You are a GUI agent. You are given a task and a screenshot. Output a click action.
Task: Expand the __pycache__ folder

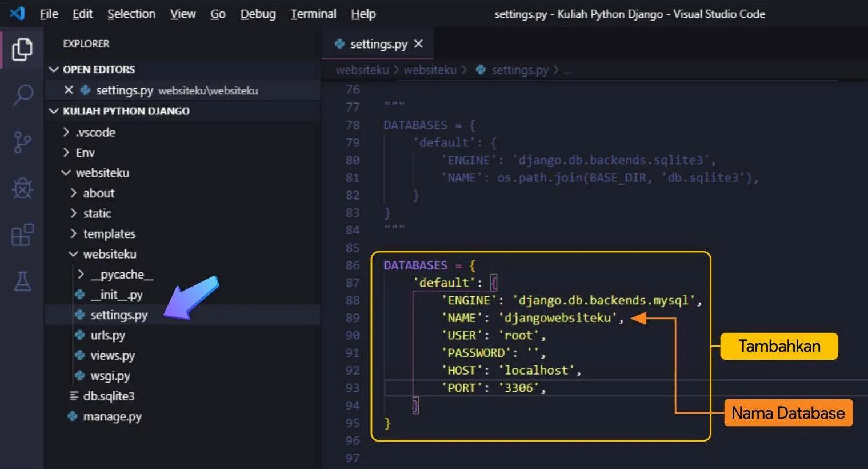[81, 275]
